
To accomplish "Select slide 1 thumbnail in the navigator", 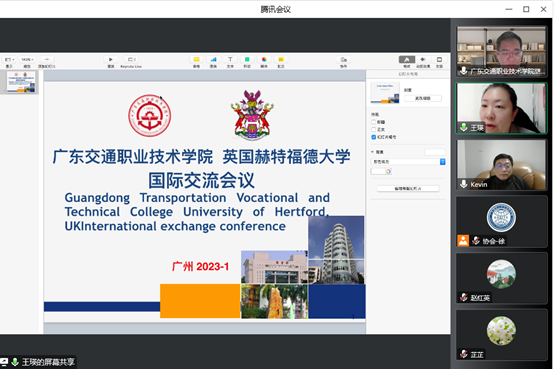I will click(21, 82).
